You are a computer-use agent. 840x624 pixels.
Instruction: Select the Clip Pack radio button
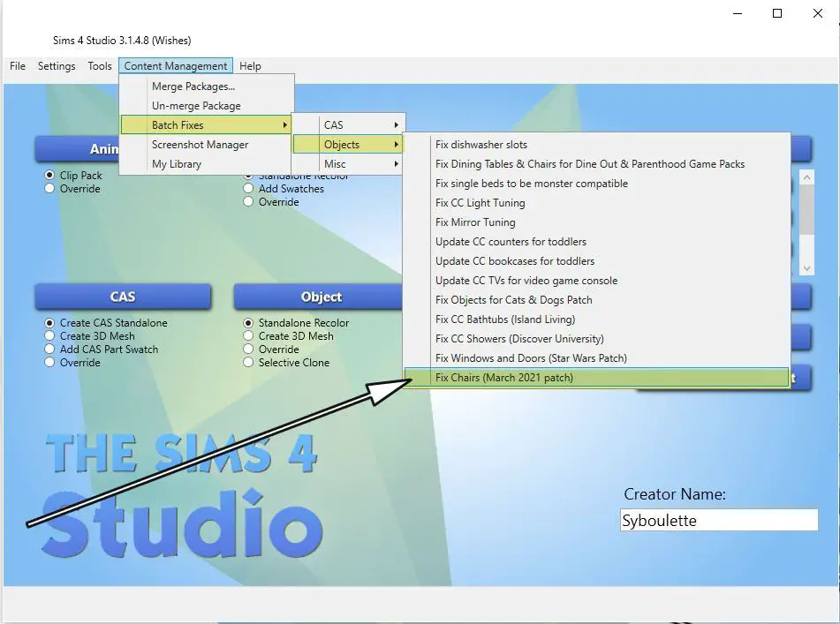tap(49, 175)
